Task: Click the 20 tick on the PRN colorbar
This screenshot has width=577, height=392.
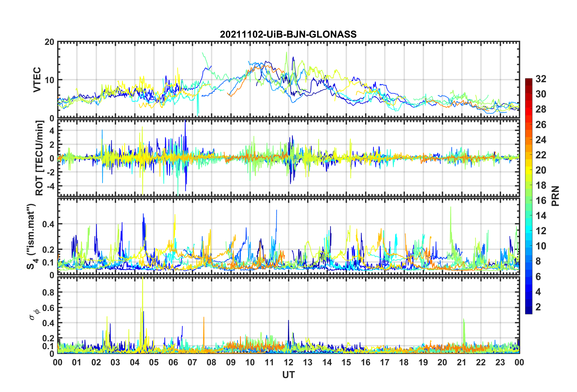Action: pyautogui.click(x=541, y=170)
